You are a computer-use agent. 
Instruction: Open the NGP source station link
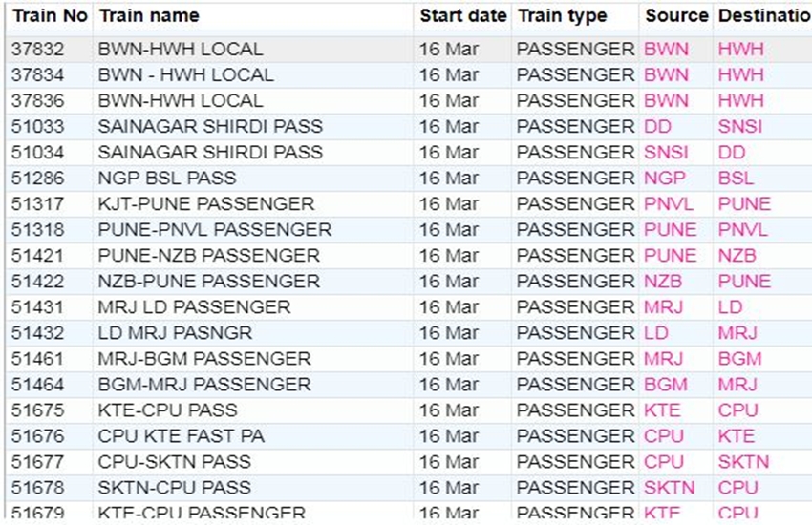(x=665, y=178)
